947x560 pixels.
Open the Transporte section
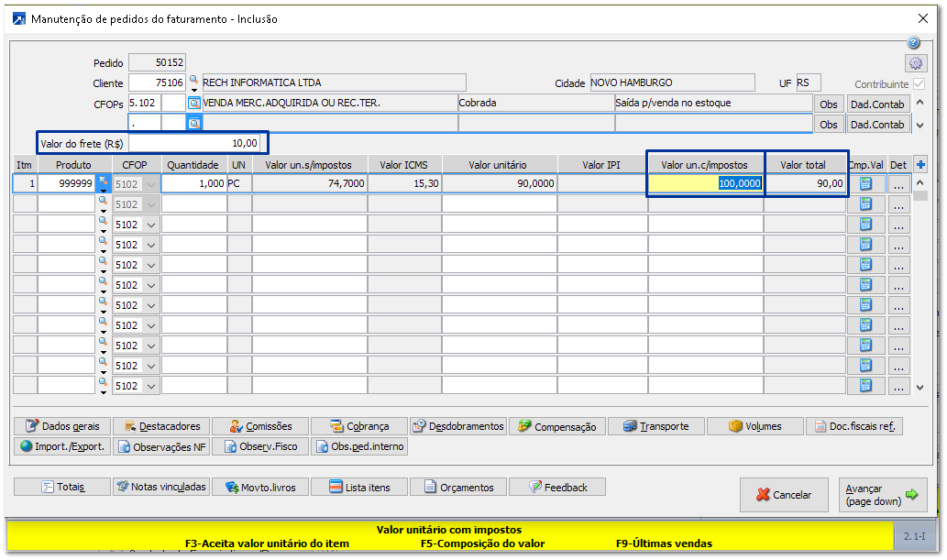tap(657, 426)
